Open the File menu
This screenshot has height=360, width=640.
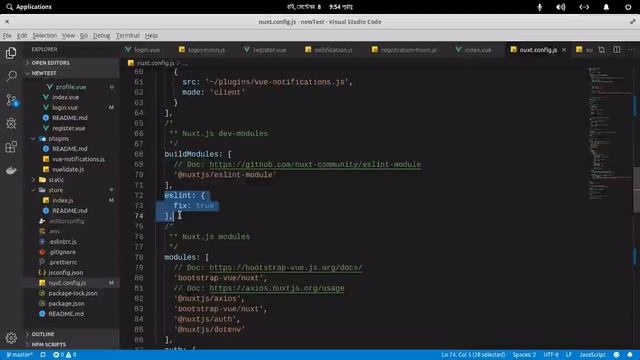(x=7, y=36)
